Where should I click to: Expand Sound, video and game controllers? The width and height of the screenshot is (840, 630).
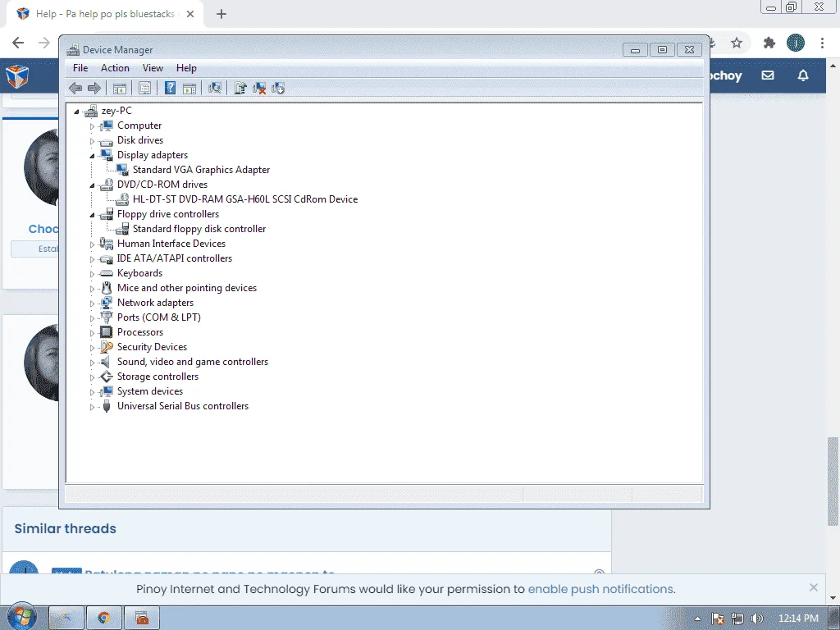point(92,363)
